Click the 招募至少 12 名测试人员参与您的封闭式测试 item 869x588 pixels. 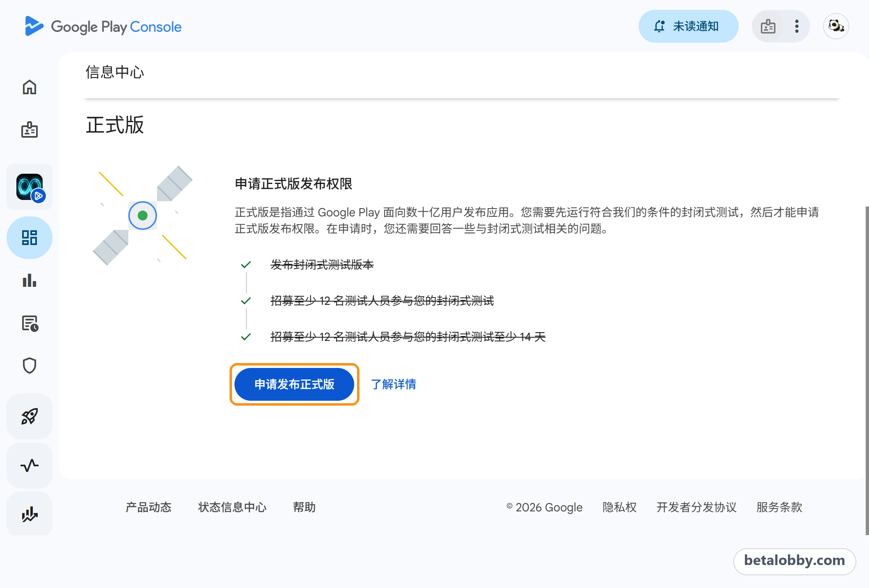[x=382, y=301]
